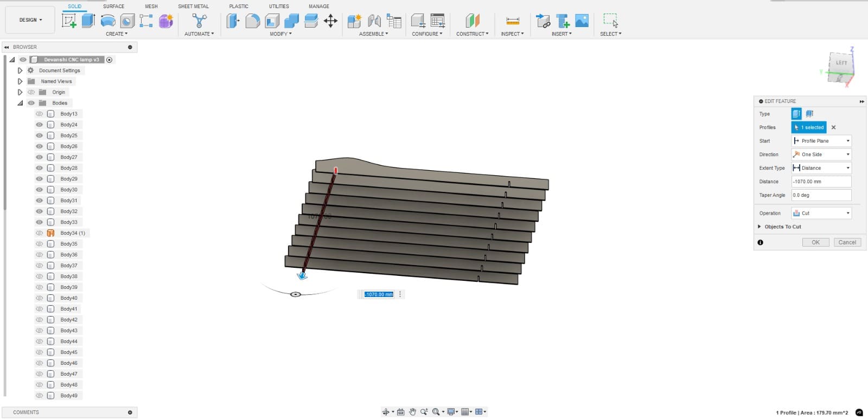Screen dimensions: 868x419
Task: Click the Combine tool icon
Action: [x=291, y=21]
